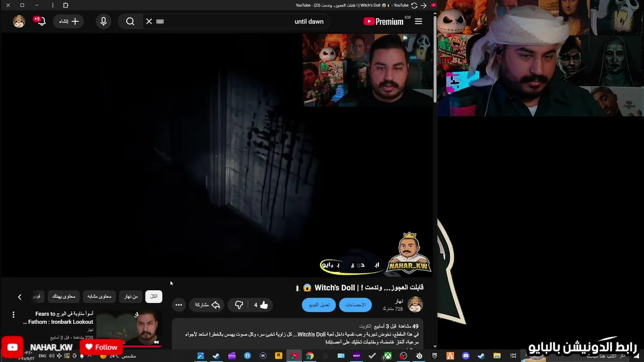Open NEXT app icon in taskbar
The height and width of the screenshot is (362, 644).
coord(357,356)
